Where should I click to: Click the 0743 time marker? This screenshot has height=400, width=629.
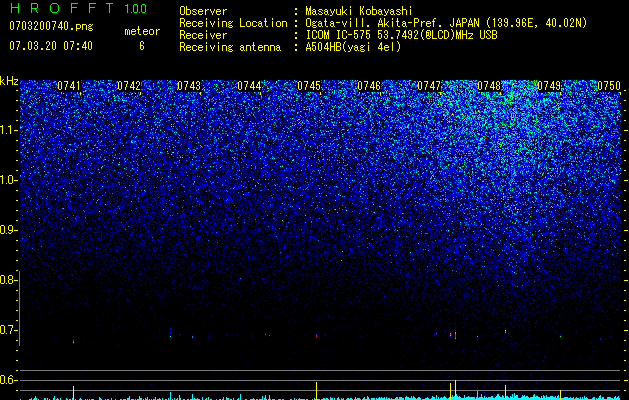pyautogui.click(x=189, y=86)
